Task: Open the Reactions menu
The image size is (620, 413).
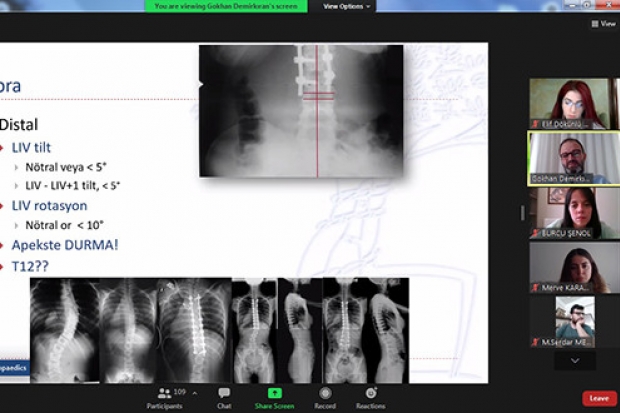Action: (370, 397)
